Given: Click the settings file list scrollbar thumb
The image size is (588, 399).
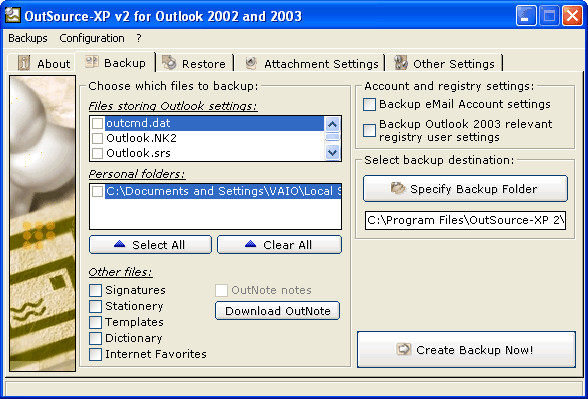Looking at the screenshot, I should (x=332, y=138).
